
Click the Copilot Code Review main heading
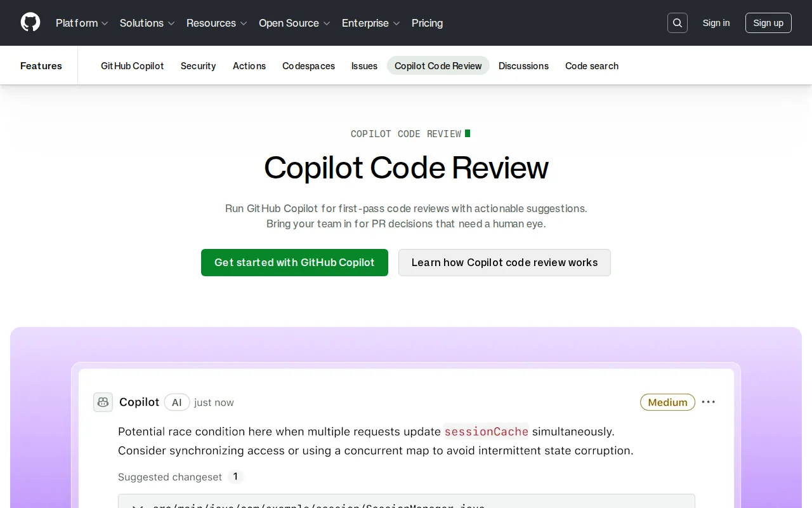pos(406,168)
